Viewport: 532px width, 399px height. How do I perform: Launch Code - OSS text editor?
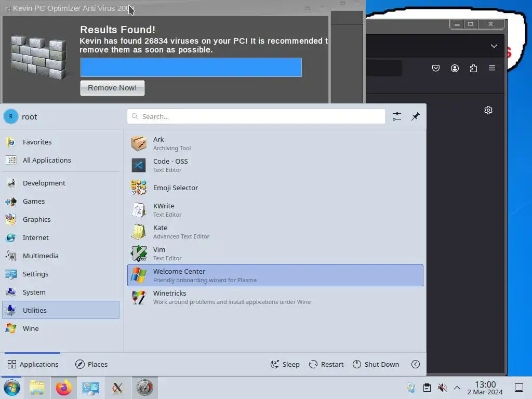pyautogui.click(x=275, y=165)
